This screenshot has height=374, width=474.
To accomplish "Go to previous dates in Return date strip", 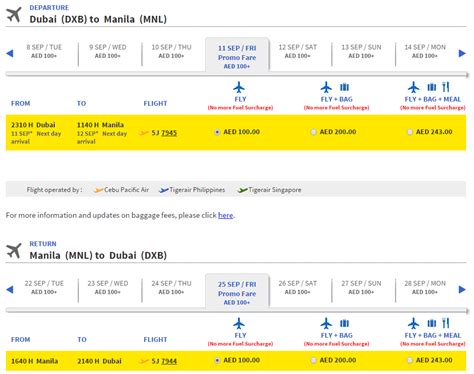I will (10, 289).
